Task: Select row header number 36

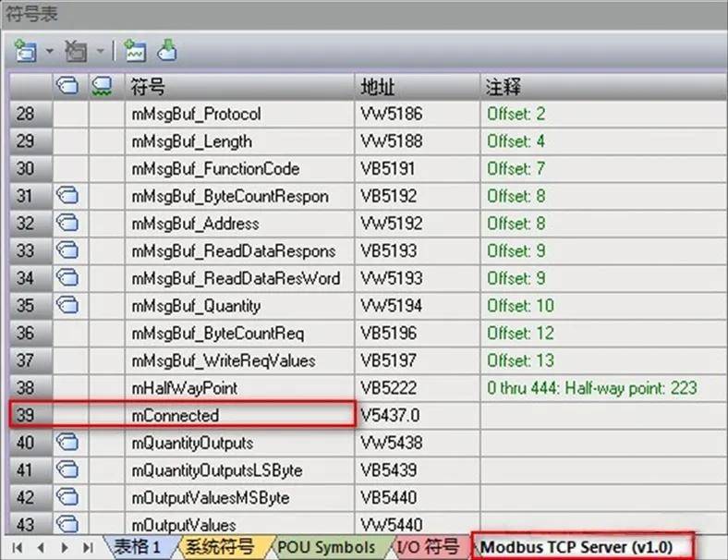Action: click(x=30, y=333)
